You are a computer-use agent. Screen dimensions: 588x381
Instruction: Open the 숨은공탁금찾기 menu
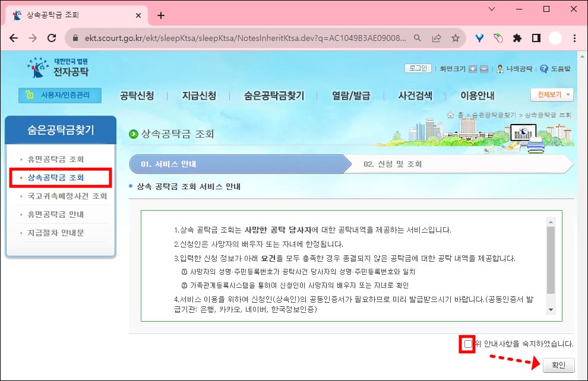(x=273, y=95)
